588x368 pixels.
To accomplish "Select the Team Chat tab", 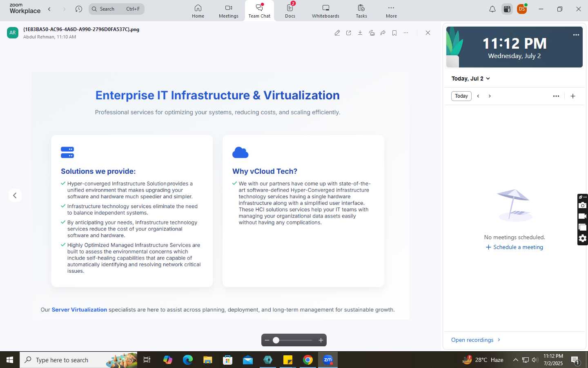I will pyautogui.click(x=259, y=11).
